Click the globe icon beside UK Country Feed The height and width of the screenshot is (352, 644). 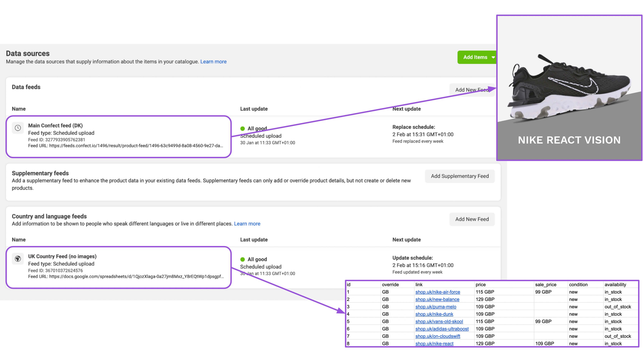point(18,259)
